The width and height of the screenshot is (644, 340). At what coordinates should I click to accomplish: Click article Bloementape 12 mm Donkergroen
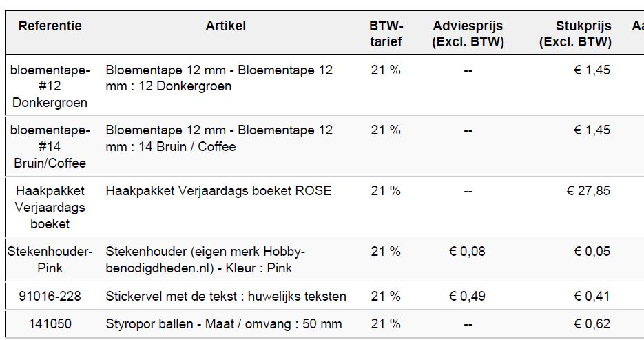tap(219, 78)
